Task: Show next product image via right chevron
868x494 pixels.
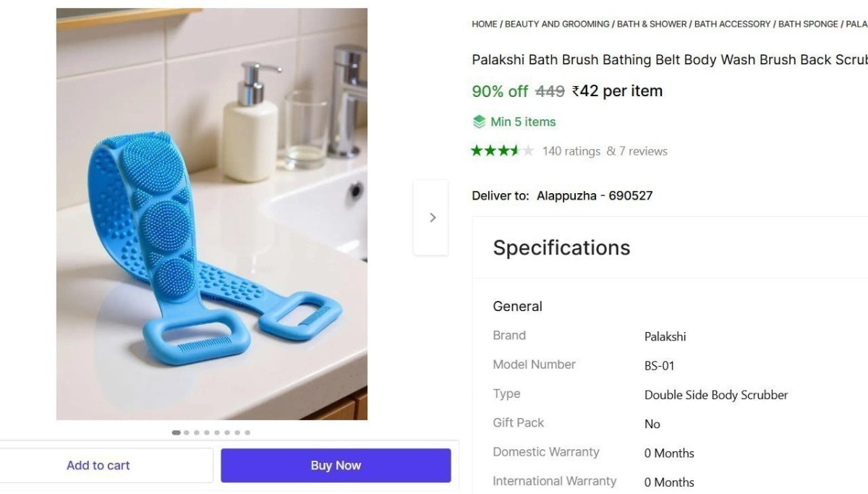Action: click(x=432, y=217)
